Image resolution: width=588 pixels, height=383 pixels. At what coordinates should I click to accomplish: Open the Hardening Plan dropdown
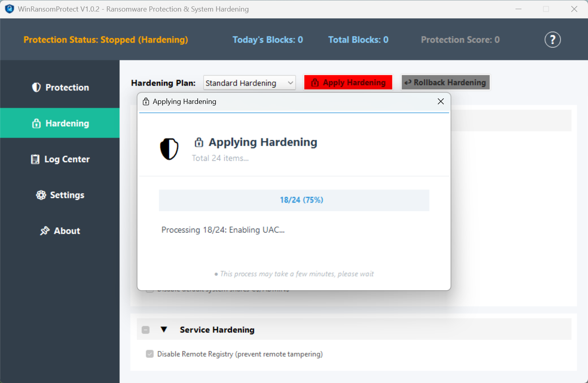[x=249, y=83]
